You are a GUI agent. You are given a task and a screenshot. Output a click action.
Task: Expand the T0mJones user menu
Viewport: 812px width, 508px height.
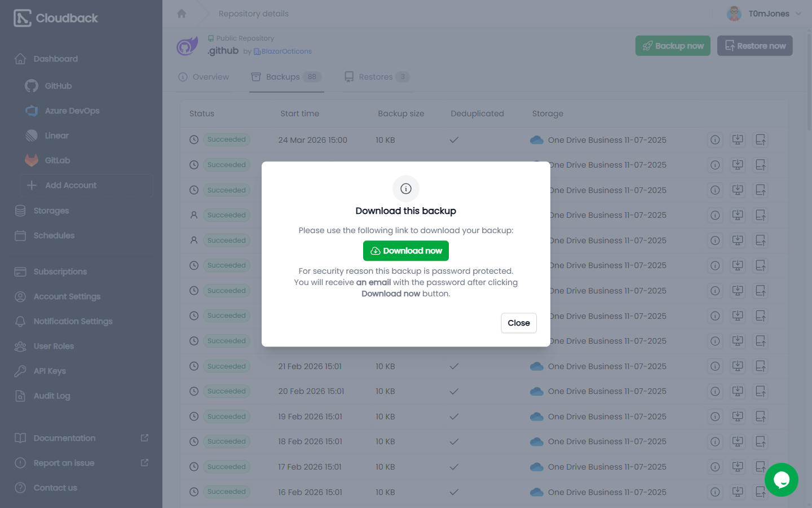tap(764, 14)
